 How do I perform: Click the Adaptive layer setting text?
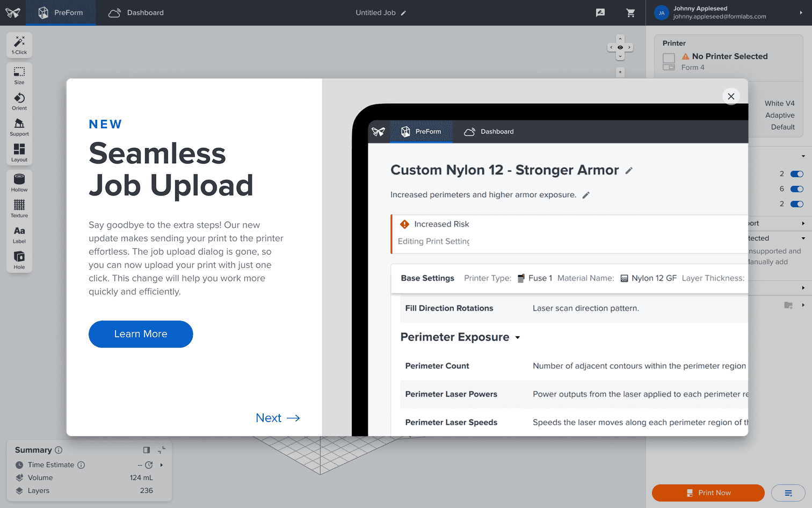pyautogui.click(x=780, y=115)
